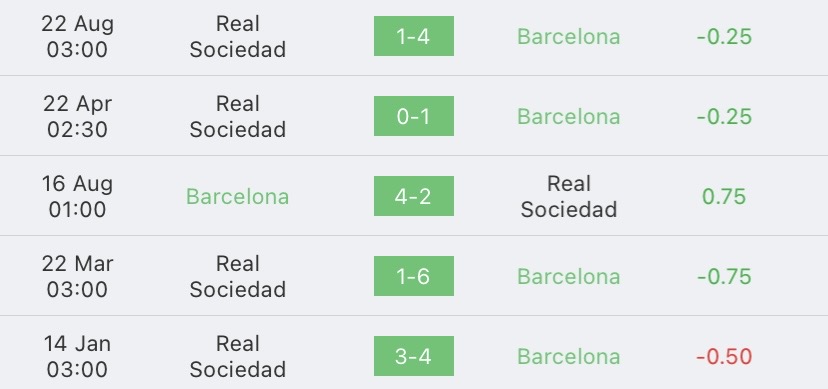
Task: Select away team Real Sociedad, 16 Aug row
Action: 569,196
